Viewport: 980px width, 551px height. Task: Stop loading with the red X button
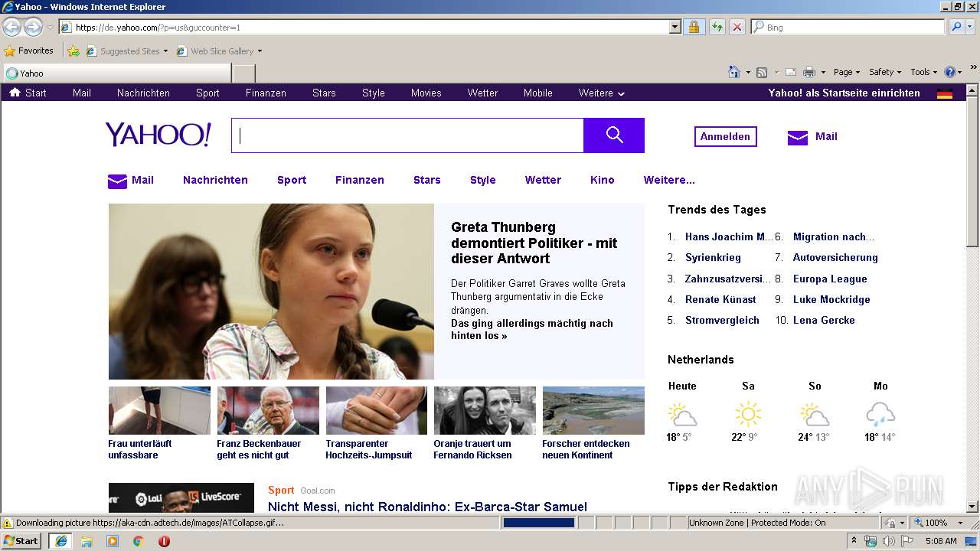[737, 28]
